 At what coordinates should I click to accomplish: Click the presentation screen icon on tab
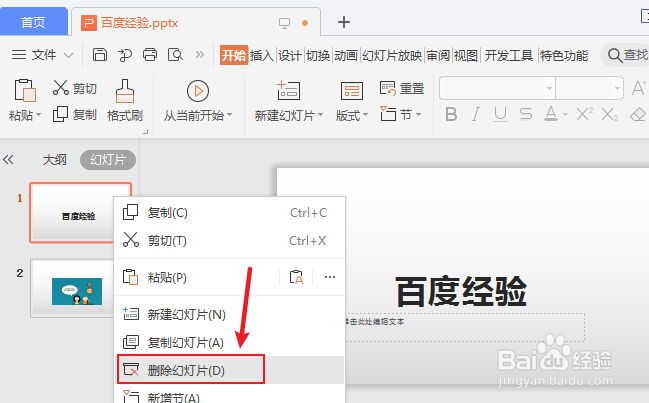coord(284,23)
